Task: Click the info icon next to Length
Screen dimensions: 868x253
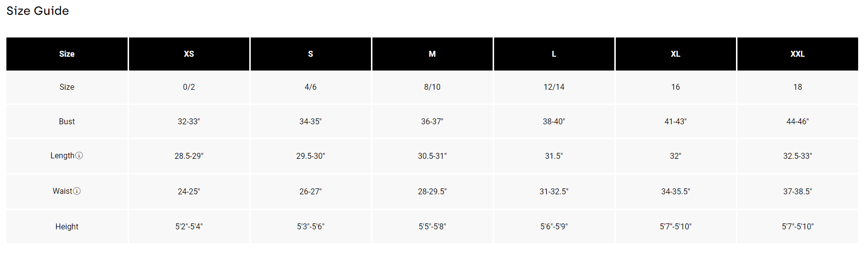Action: click(79, 155)
